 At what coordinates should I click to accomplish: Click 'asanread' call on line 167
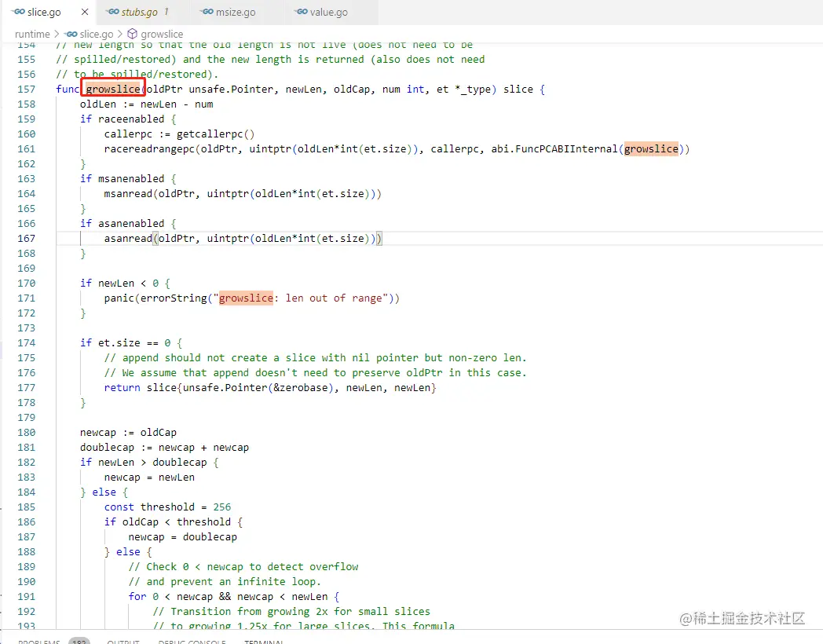pos(128,239)
